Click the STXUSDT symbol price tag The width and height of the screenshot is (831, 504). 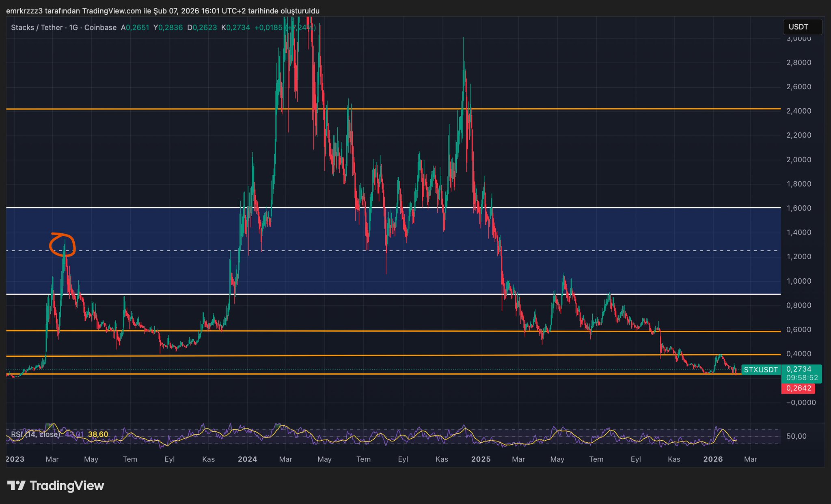tap(760, 370)
